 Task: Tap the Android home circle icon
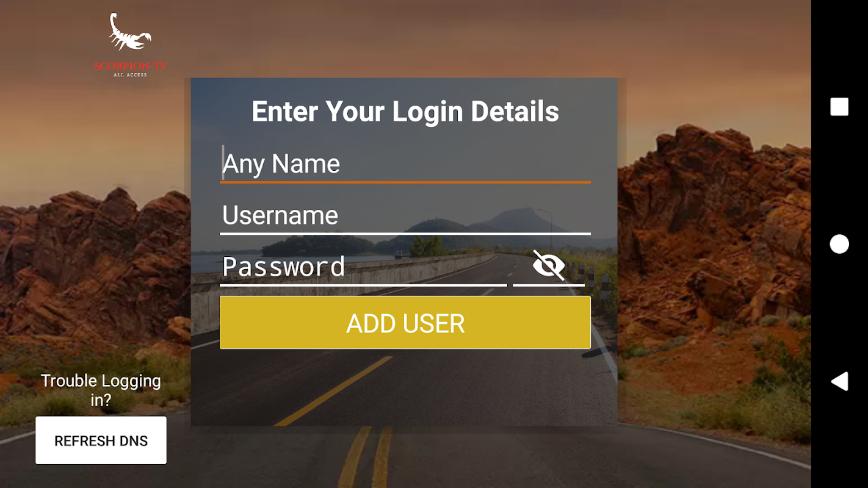(839, 244)
